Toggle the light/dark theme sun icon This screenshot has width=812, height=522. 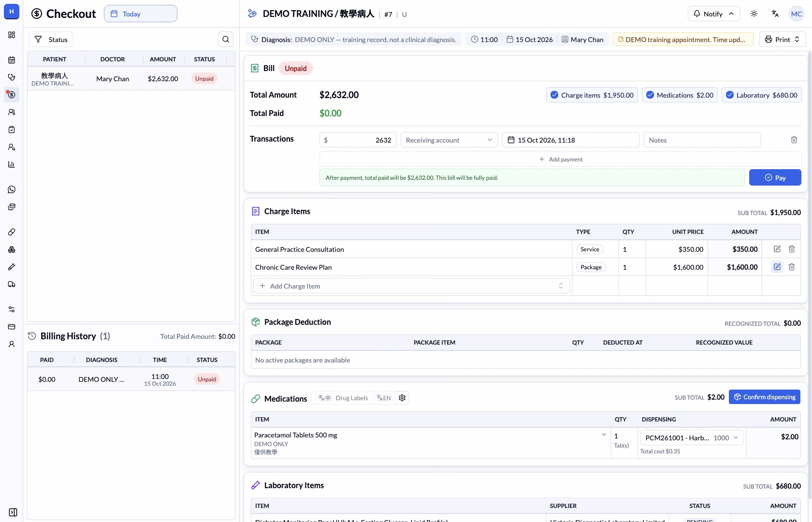coord(754,14)
